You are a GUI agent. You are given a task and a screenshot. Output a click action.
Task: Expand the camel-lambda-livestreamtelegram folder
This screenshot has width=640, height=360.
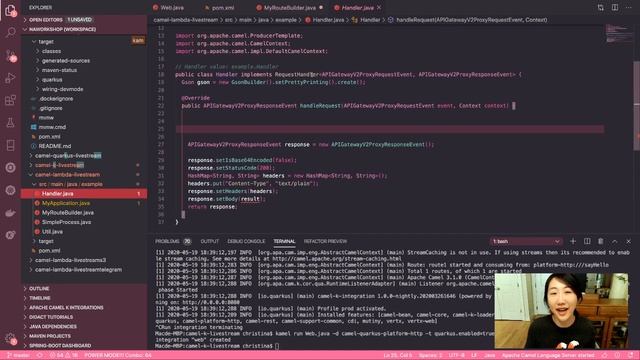point(78,269)
